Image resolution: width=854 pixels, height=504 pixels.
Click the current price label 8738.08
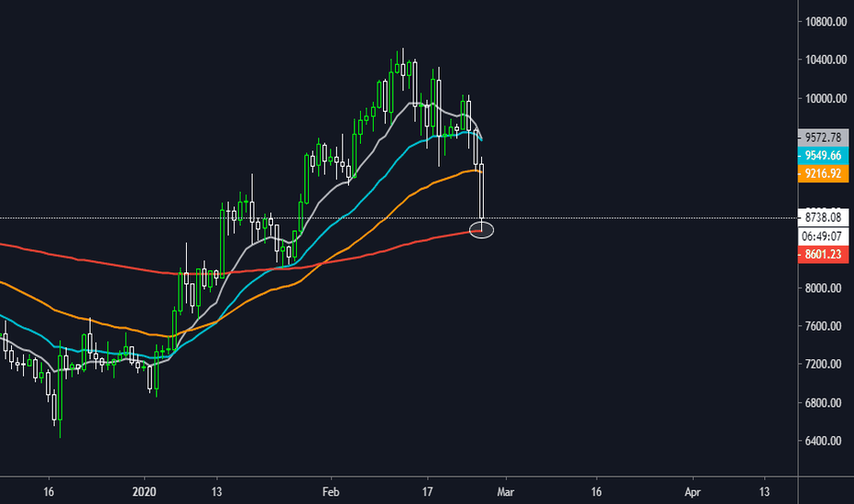tap(823, 217)
